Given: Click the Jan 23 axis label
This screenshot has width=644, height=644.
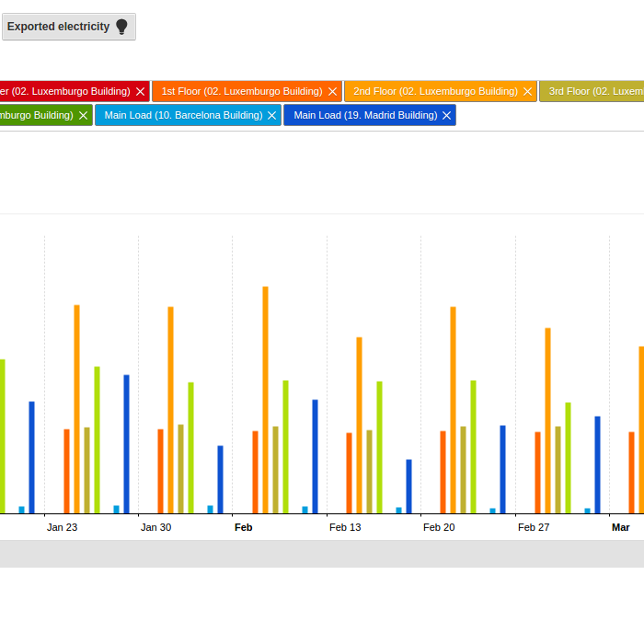Looking at the screenshot, I should 62,527.
